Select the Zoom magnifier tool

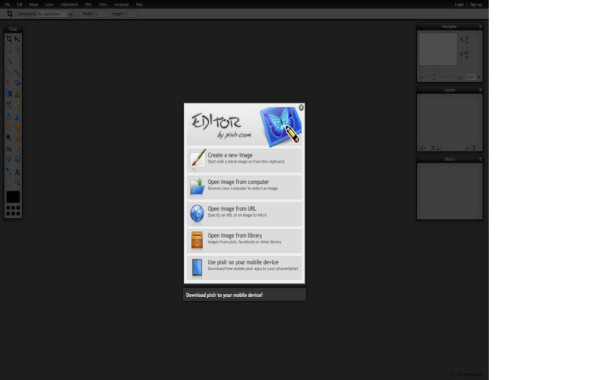pos(17,182)
